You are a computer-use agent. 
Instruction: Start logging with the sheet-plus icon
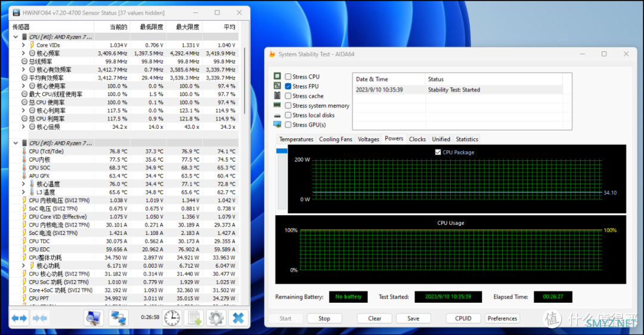pyautogui.click(x=194, y=318)
